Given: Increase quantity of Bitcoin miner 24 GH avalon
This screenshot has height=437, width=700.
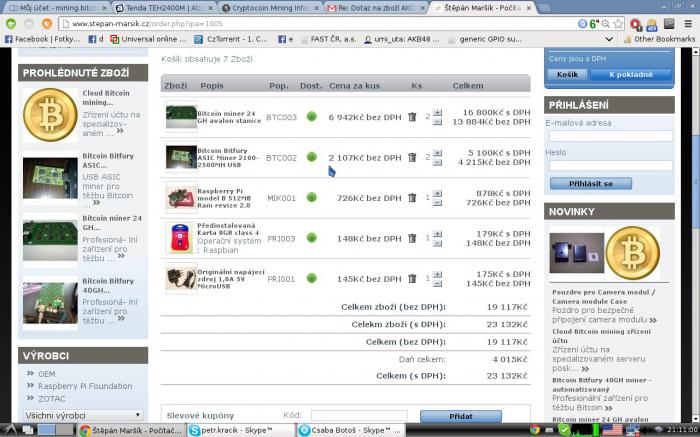Looking at the screenshot, I should (438, 112).
